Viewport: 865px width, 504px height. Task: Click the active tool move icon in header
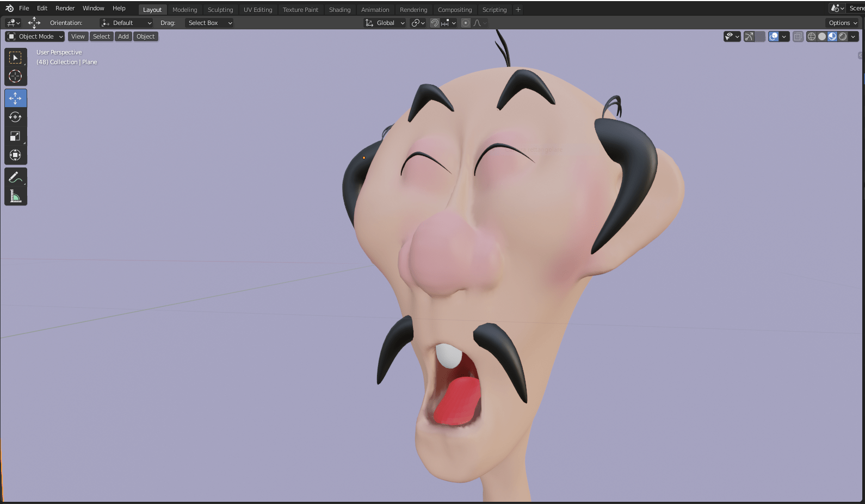tap(34, 23)
